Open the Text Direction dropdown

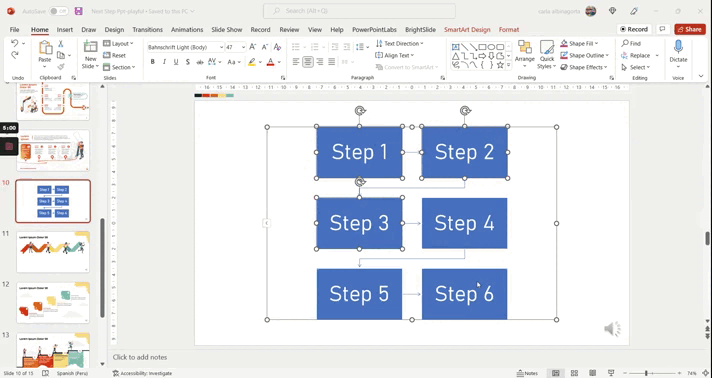(x=400, y=44)
